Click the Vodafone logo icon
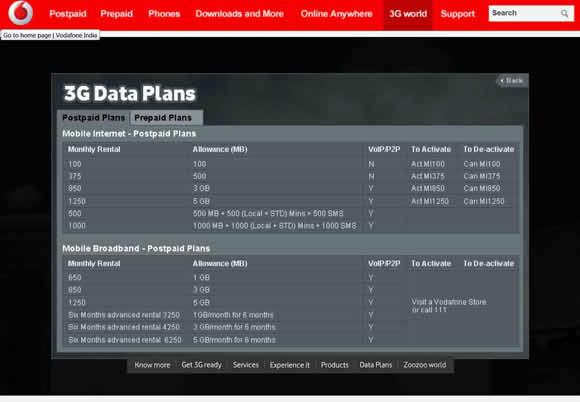The height and width of the screenshot is (402, 580). pos(21,13)
